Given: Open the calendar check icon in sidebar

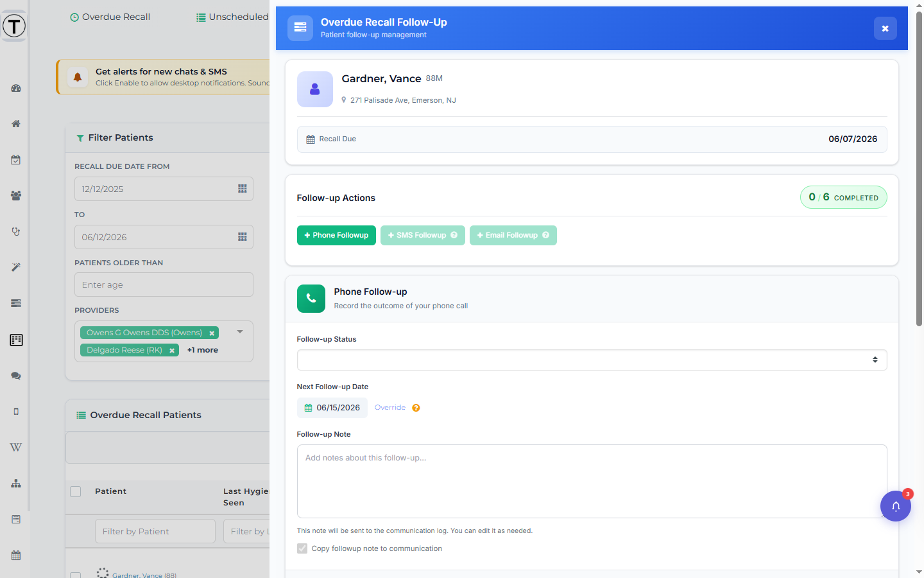Looking at the screenshot, I should tap(16, 160).
